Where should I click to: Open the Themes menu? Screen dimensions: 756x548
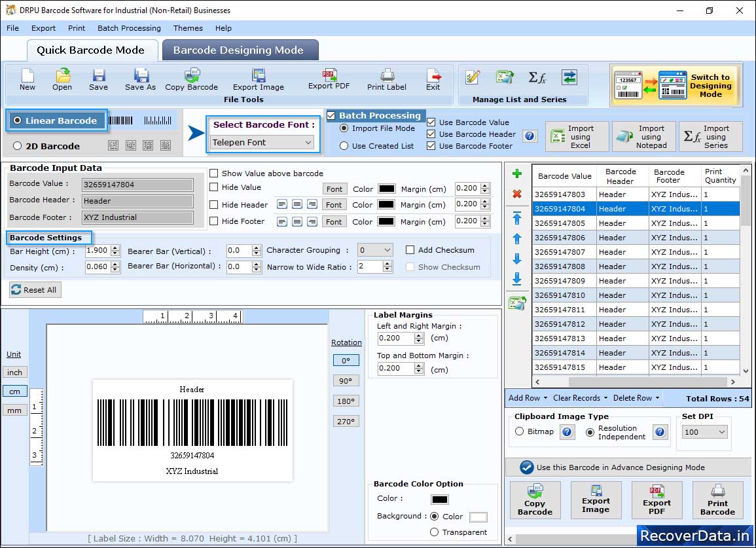188,28
